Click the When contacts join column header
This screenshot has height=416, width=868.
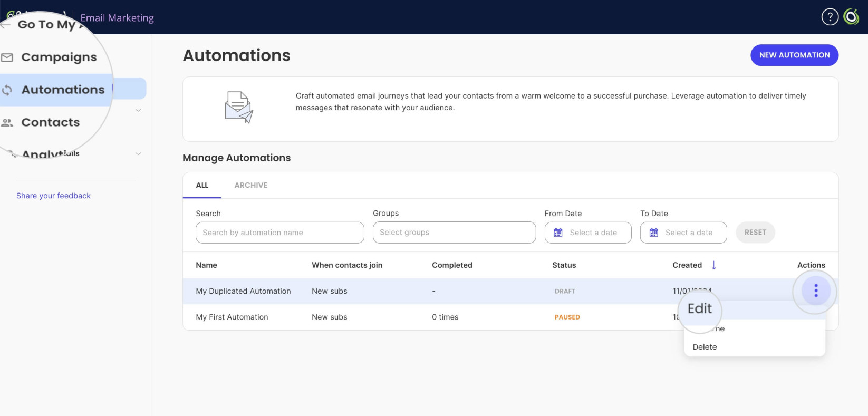[x=347, y=265]
